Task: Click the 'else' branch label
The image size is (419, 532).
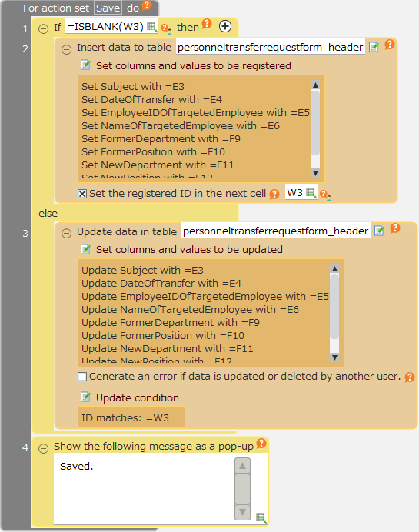Action: click(48, 214)
